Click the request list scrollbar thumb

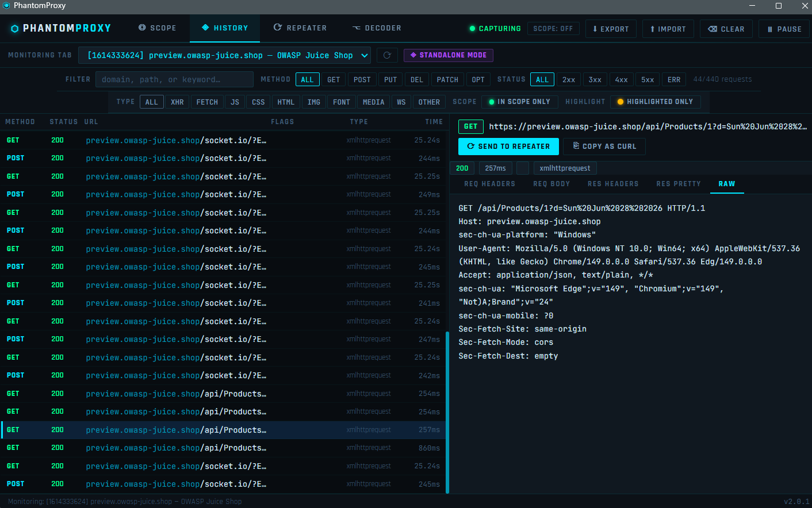(x=447, y=412)
